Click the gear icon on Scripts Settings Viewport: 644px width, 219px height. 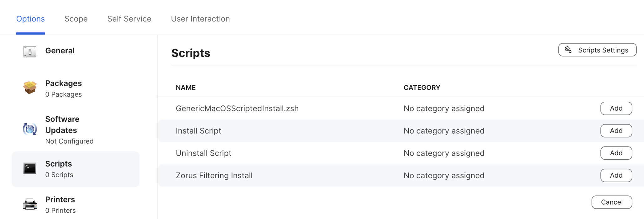(568, 50)
